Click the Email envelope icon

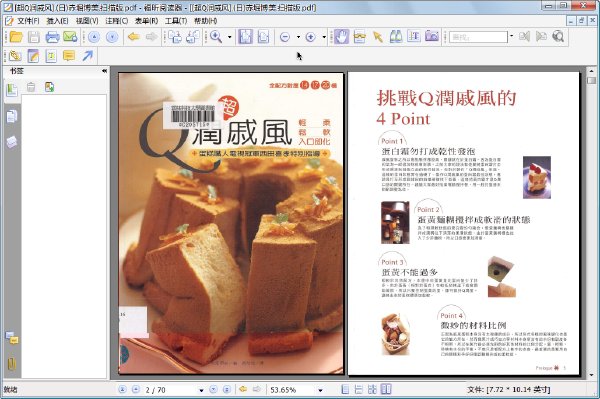(x=70, y=37)
